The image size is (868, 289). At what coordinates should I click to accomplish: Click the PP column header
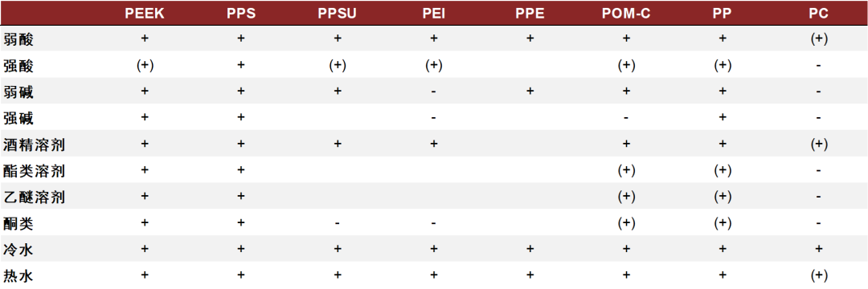coord(723,14)
